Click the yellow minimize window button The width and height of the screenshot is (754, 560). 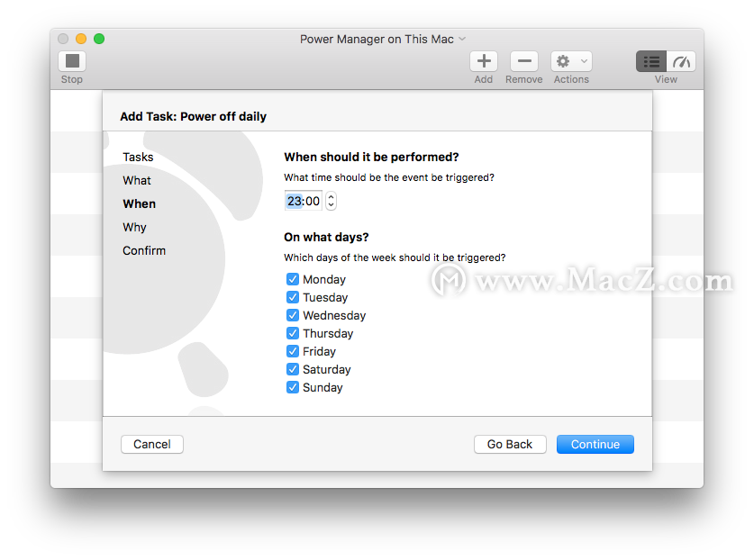click(x=81, y=39)
